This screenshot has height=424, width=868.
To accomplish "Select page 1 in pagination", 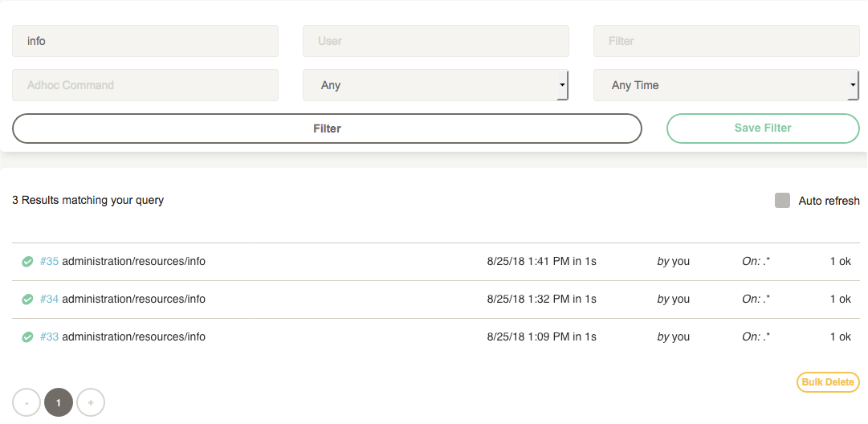I will [x=59, y=402].
